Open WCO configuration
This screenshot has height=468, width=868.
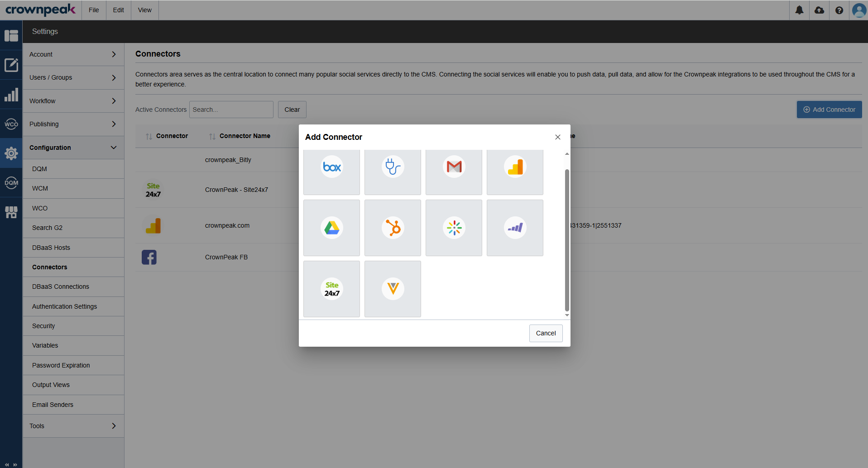(x=73, y=208)
